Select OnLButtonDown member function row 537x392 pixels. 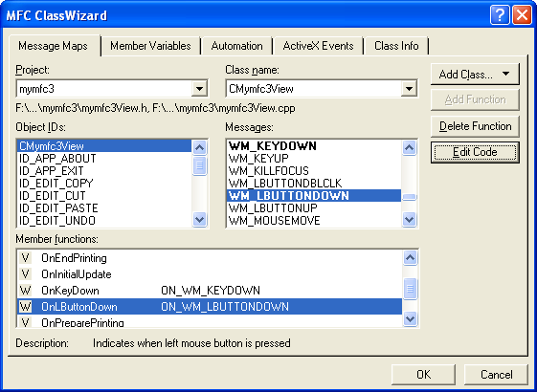(210, 307)
